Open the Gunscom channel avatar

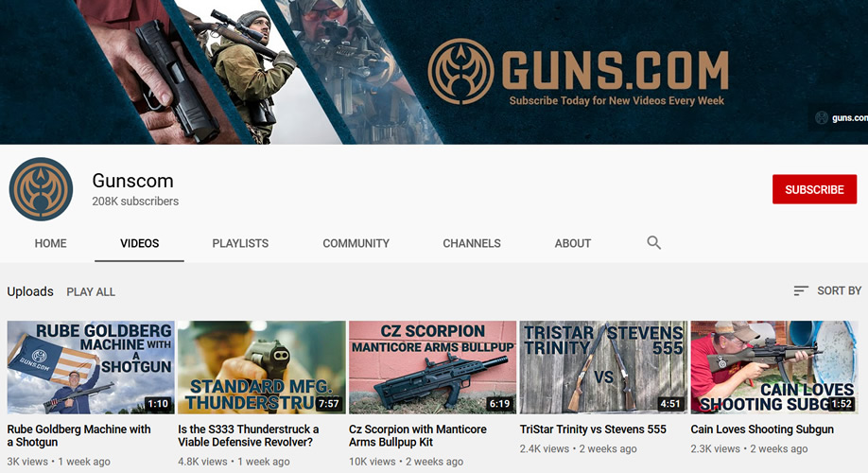pyautogui.click(x=41, y=189)
